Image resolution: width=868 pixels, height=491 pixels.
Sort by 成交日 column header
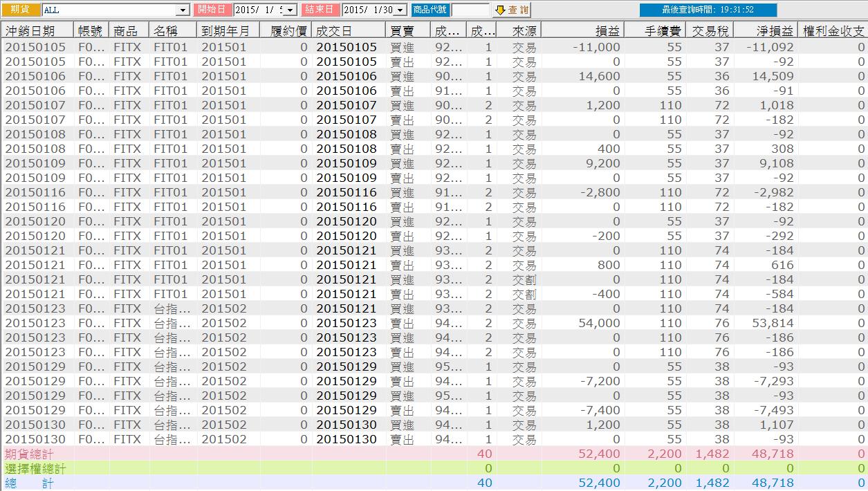click(349, 30)
